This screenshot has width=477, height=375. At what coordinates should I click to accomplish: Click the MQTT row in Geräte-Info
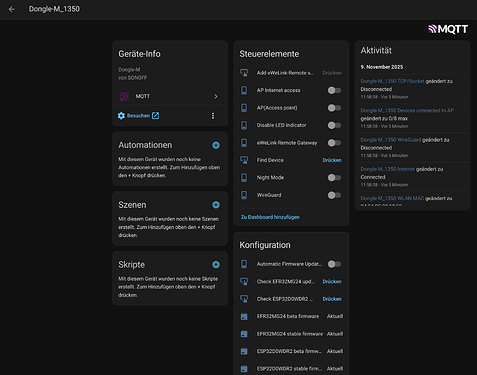[170, 96]
